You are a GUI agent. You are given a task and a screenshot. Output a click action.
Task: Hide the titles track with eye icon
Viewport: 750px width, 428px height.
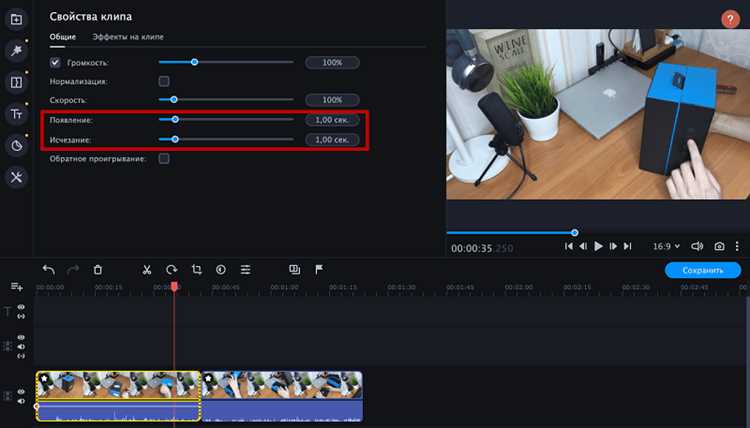[21, 307]
